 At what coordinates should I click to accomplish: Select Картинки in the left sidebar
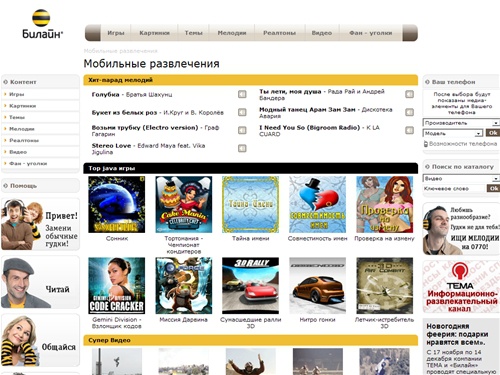[40, 106]
